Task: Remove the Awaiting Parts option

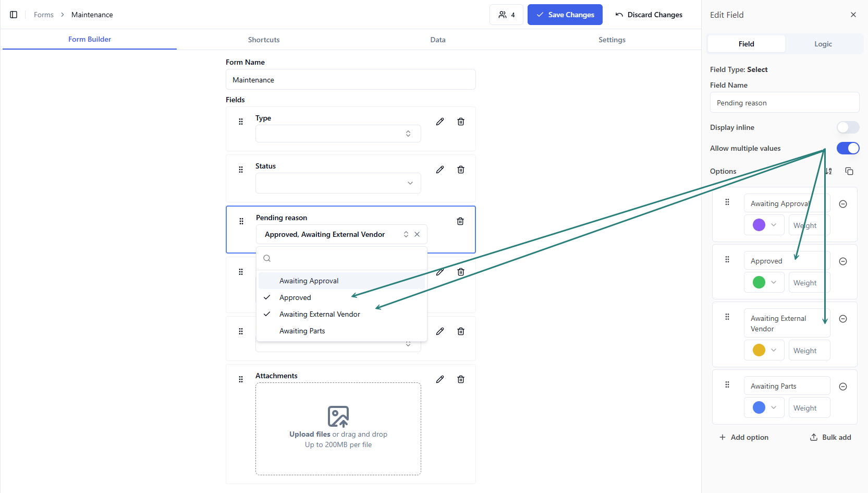Action: pos(843,387)
